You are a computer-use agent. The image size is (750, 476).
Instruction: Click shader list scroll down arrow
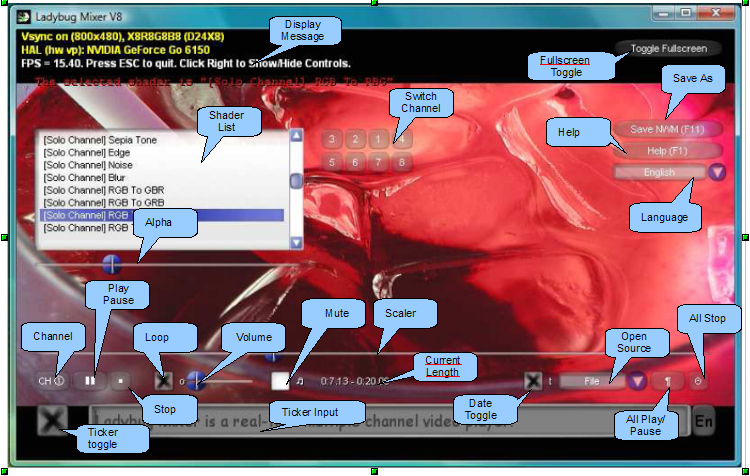click(297, 243)
